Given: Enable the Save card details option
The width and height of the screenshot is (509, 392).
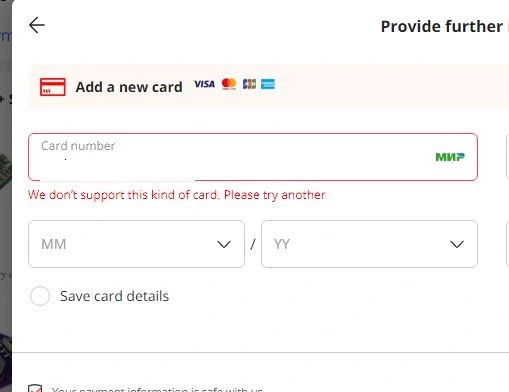Looking at the screenshot, I should click(40, 296).
